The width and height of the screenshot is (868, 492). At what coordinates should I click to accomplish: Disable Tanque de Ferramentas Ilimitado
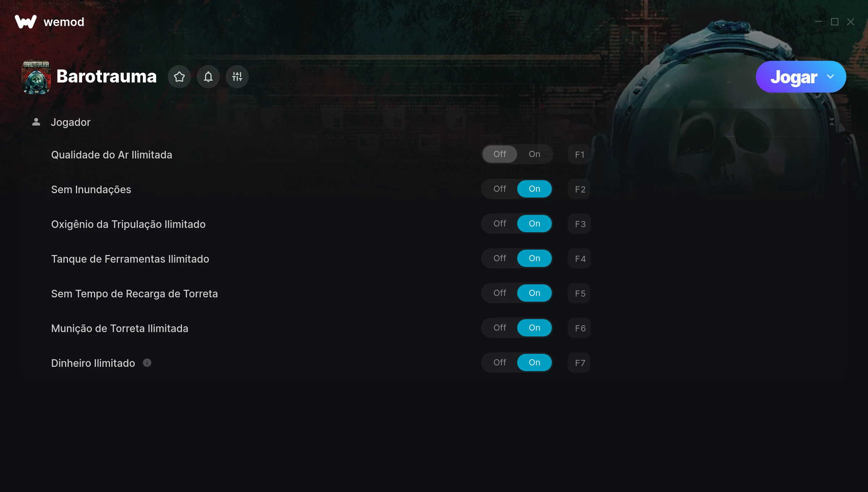point(500,258)
